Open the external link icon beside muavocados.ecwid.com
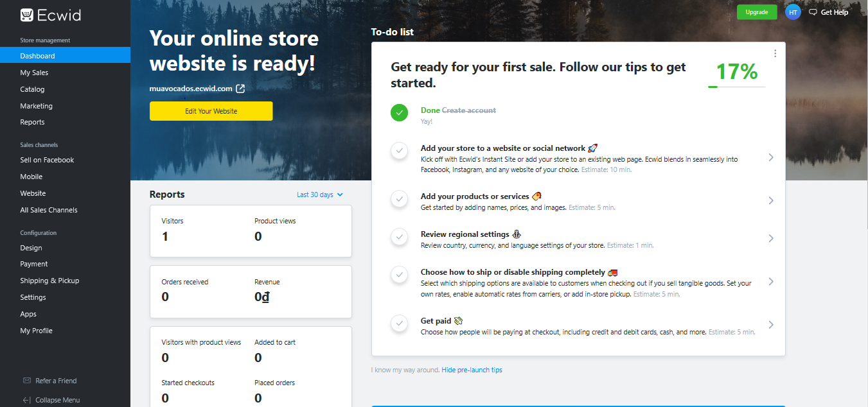 point(240,89)
